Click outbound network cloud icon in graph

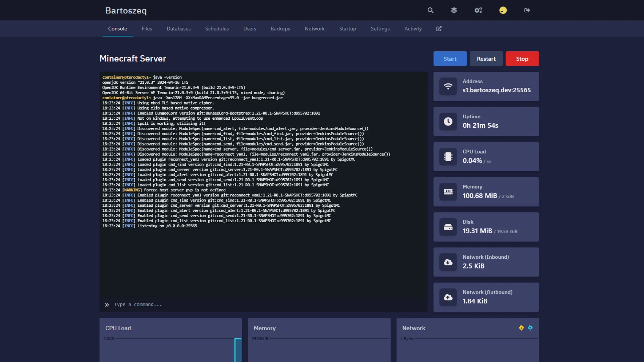530,328
